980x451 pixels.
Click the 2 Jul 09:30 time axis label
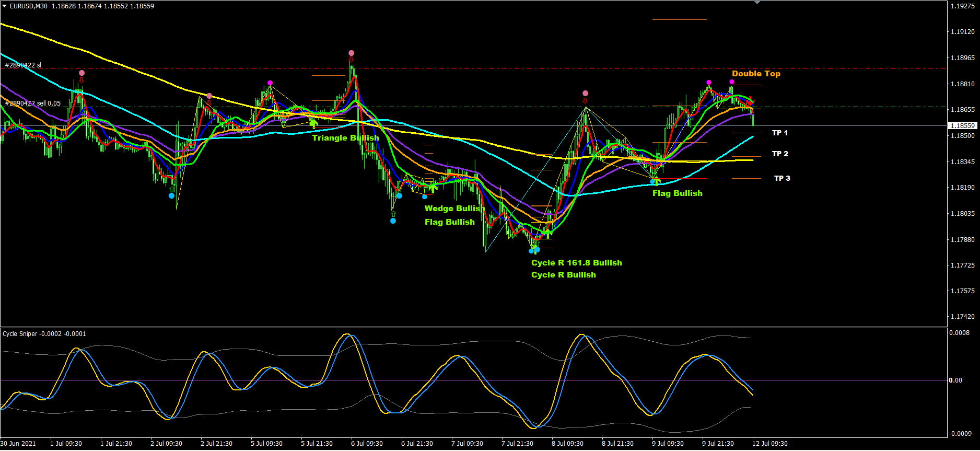[x=167, y=444]
